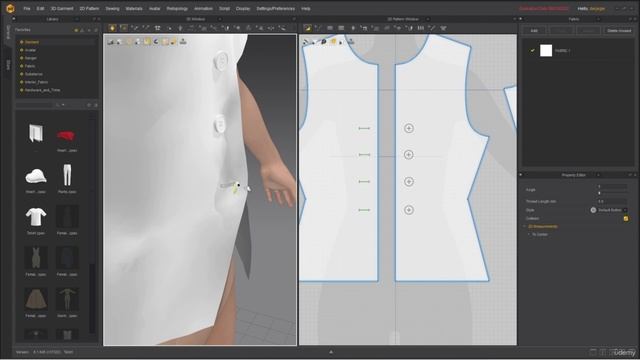The height and width of the screenshot is (360, 640).
Task: Select the Hardware_and_Trims folder in the Library
Action: (42, 90)
